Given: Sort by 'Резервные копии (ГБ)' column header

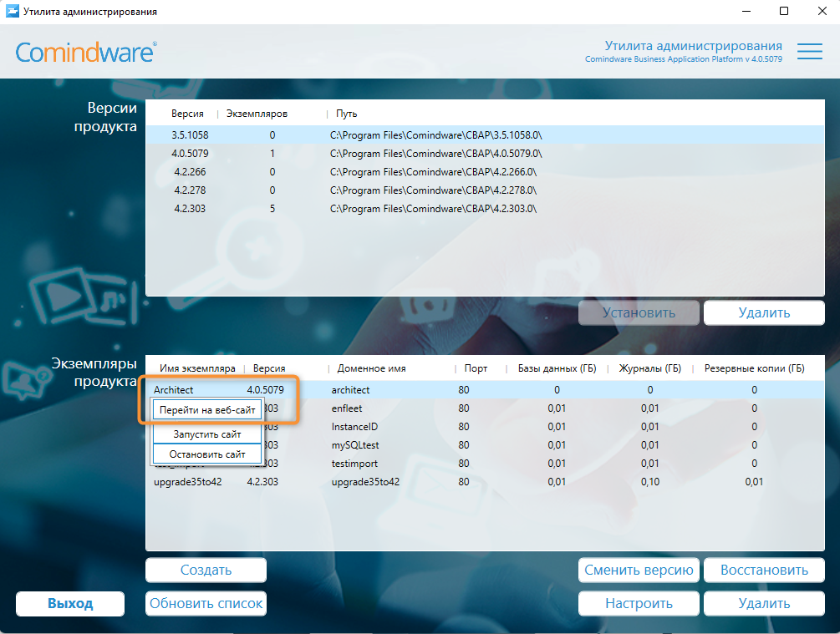Looking at the screenshot, I should (x=754, y=368).
